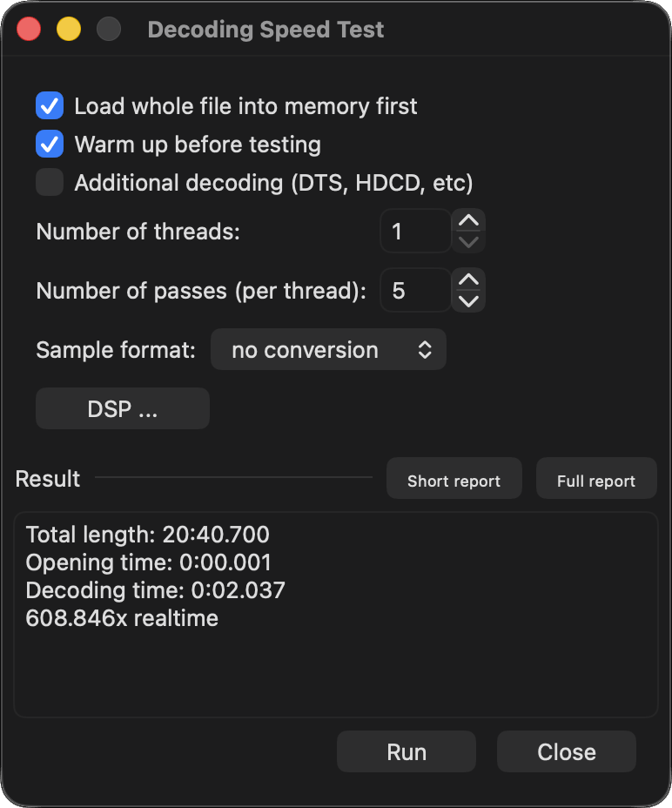Click the Total length result line
Image resolution: width=672 pixels, height=808 pixels.
[x=147, y=534]
